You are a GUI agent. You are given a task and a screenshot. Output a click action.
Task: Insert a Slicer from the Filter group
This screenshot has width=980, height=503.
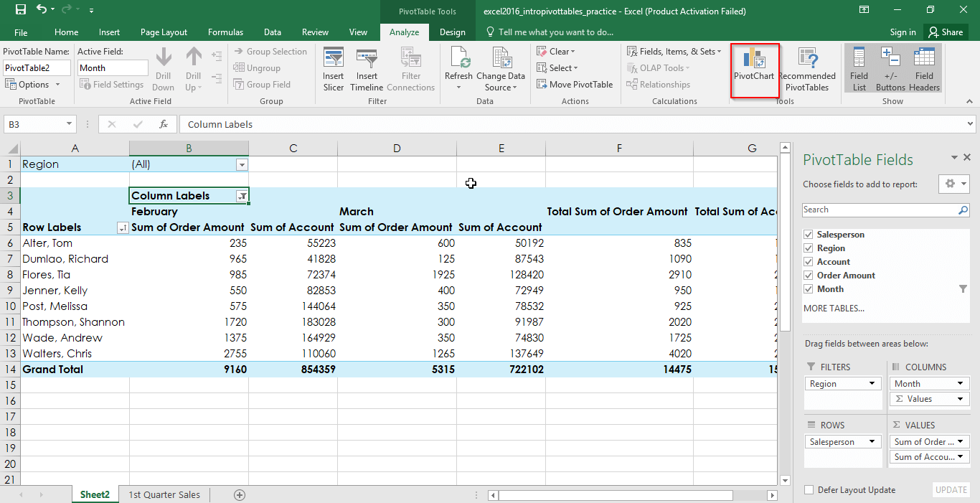[333, 70]
